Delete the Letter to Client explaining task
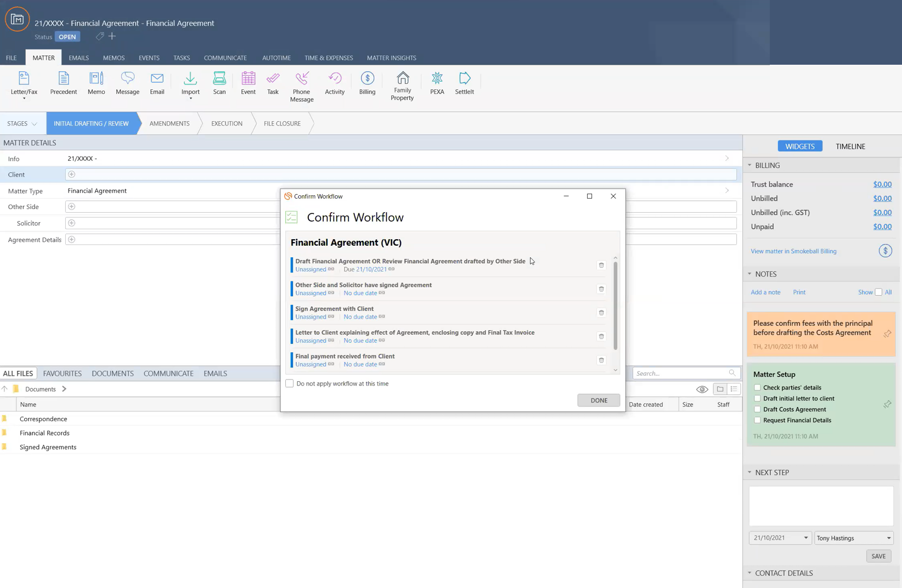This screenshot has width=902, height=588. (601, 336)
